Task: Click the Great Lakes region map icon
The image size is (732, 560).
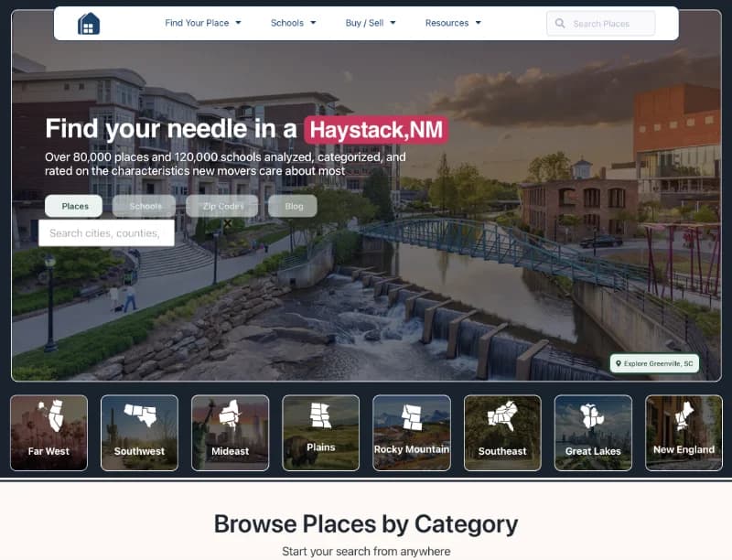Action: pyautogui.click(x=591, y=415)
